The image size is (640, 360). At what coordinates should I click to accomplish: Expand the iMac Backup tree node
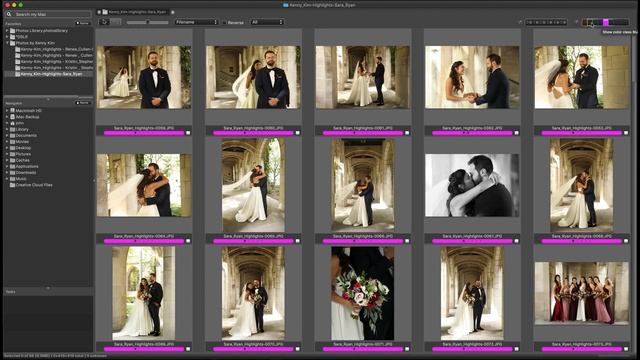coord(7,117)
